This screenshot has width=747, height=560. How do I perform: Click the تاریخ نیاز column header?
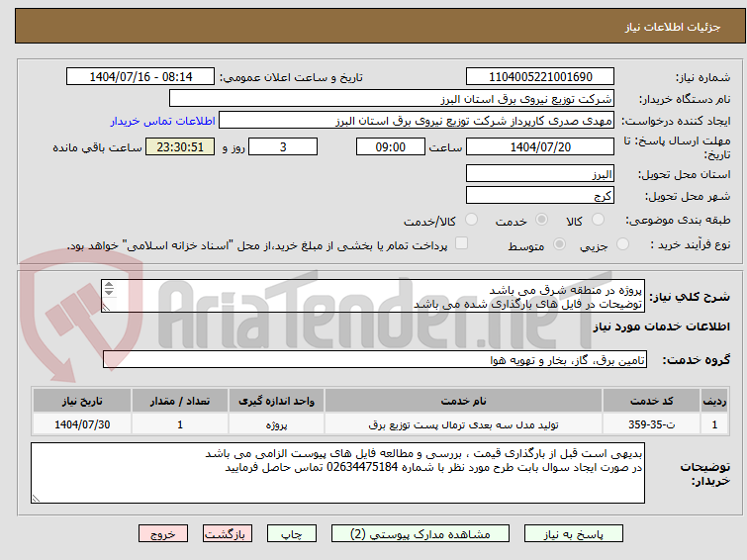tap(82, 401)
